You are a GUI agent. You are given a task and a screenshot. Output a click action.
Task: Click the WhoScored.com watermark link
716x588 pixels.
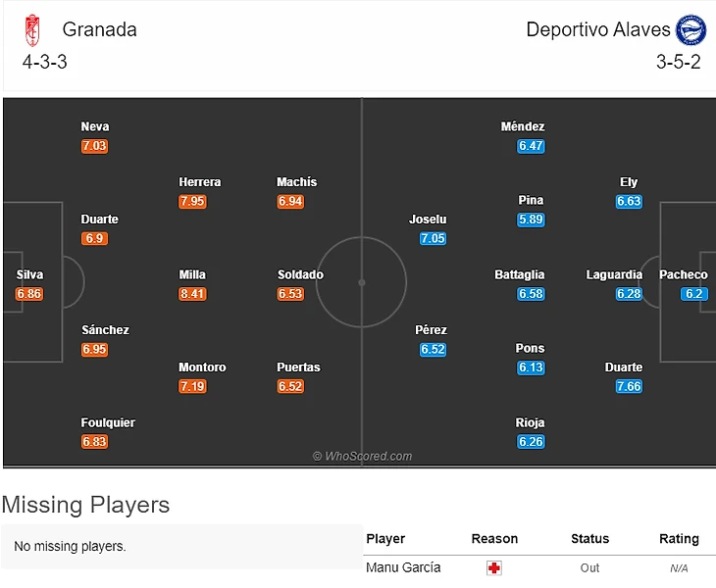point(363,456)
